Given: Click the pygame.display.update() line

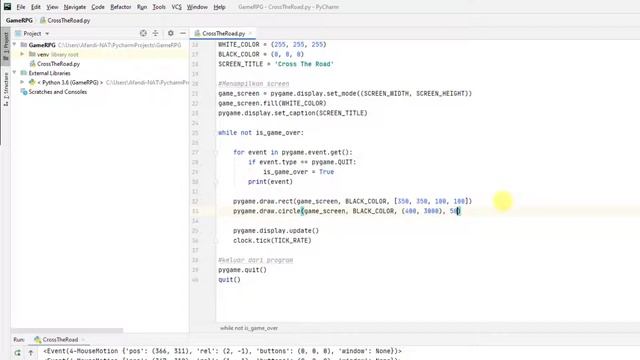Looking at the screenshot, I should (x=276, y=231).
